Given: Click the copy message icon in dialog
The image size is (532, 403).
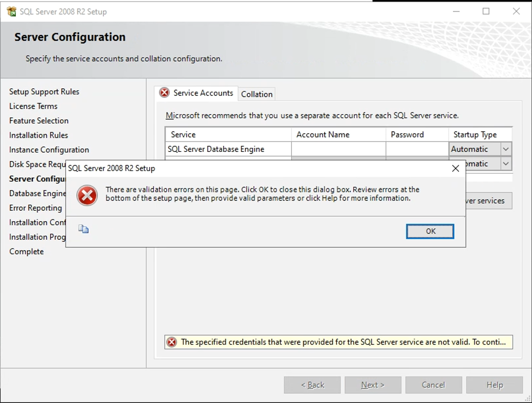Looking at the screenshot, I should click(83, 229).
